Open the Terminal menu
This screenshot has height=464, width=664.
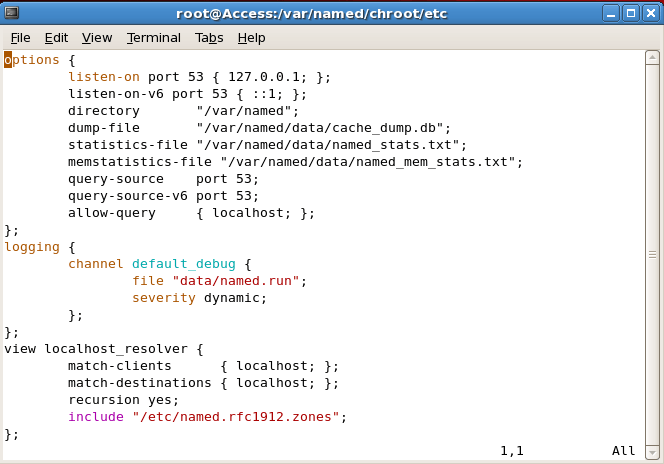(x=154, y=38)
